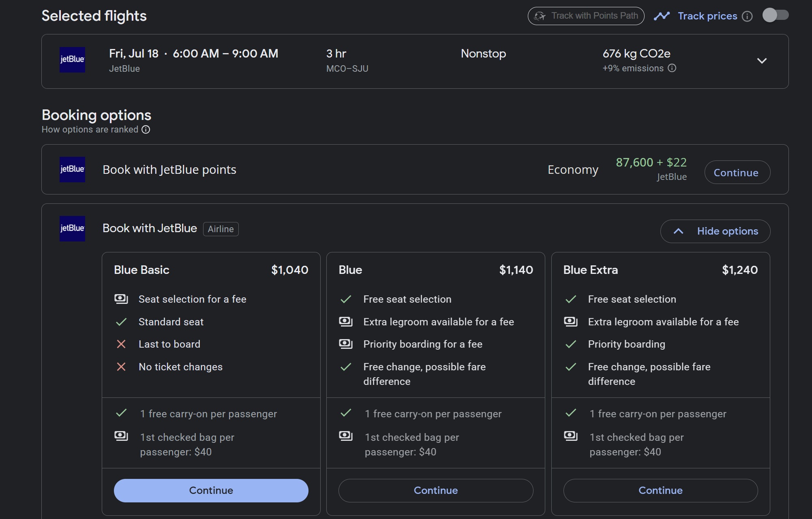
Task: Click the Points Path logo icon
Action: tap(540, 16)
